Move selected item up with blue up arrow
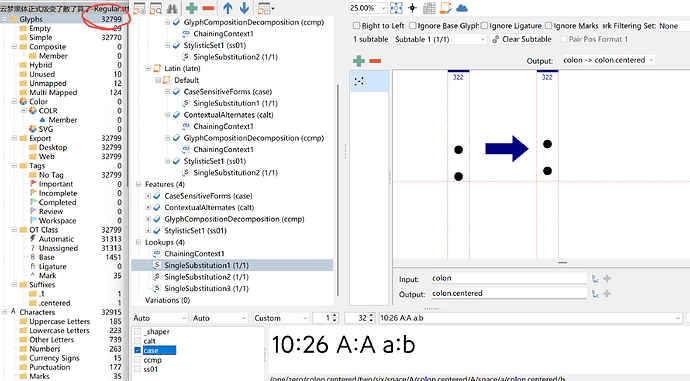 (x=228, y=8)
